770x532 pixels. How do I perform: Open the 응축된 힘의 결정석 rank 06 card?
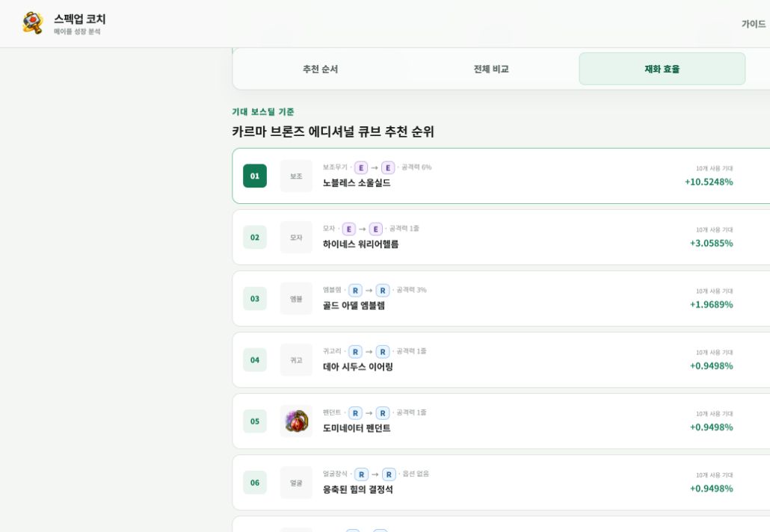[501, 483]
